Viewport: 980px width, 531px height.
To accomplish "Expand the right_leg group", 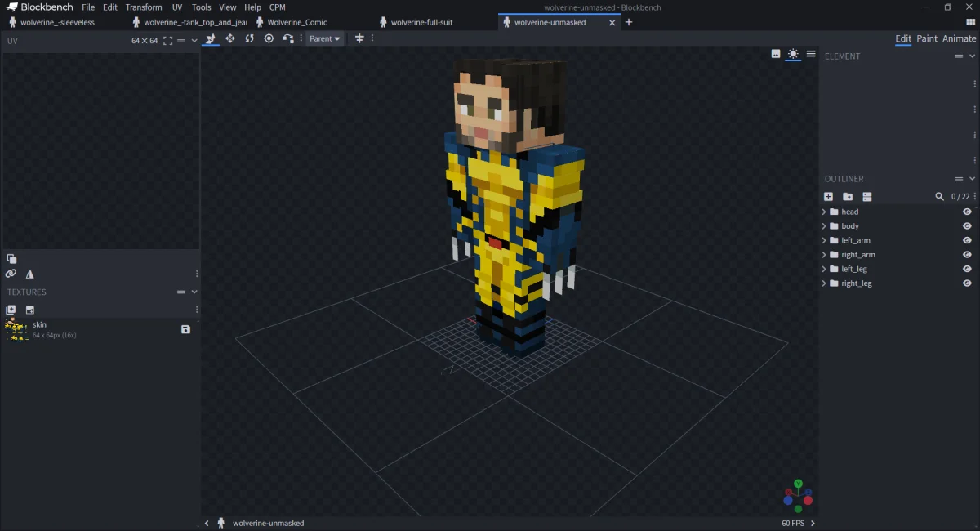I will 824,283.
